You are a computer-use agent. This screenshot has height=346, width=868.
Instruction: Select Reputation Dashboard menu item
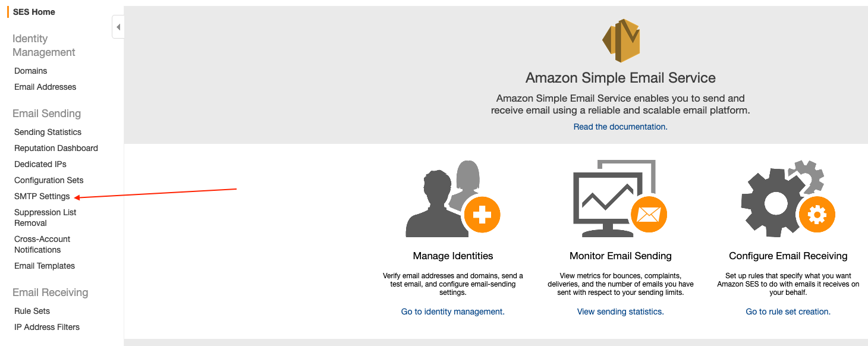[x=56, y=148]
